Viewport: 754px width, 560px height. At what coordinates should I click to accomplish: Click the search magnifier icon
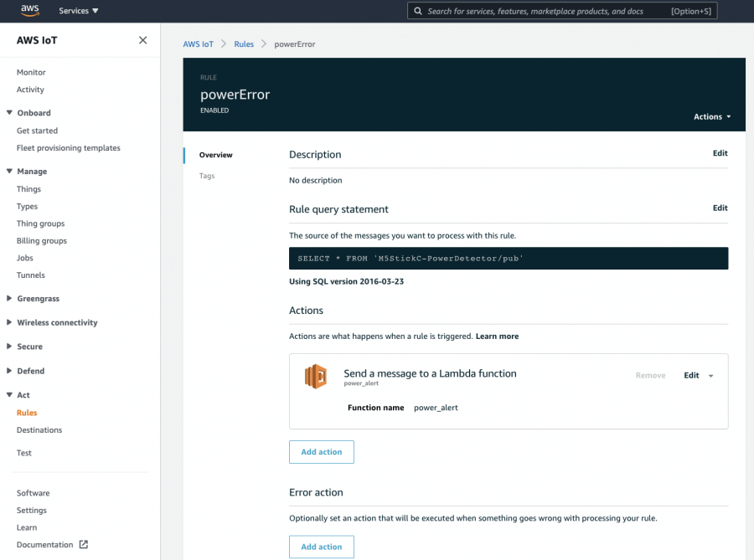point(418,11)
